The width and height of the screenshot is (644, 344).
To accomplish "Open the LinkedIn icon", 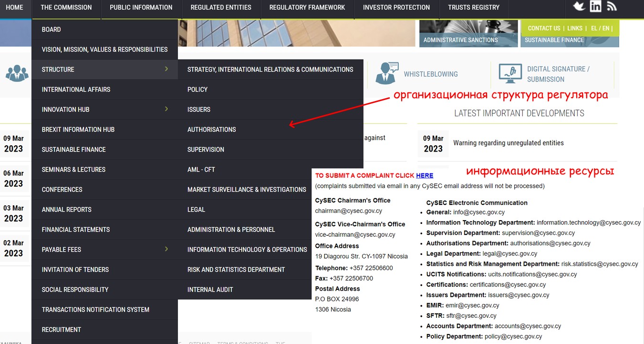I will (x=595, y=6).
